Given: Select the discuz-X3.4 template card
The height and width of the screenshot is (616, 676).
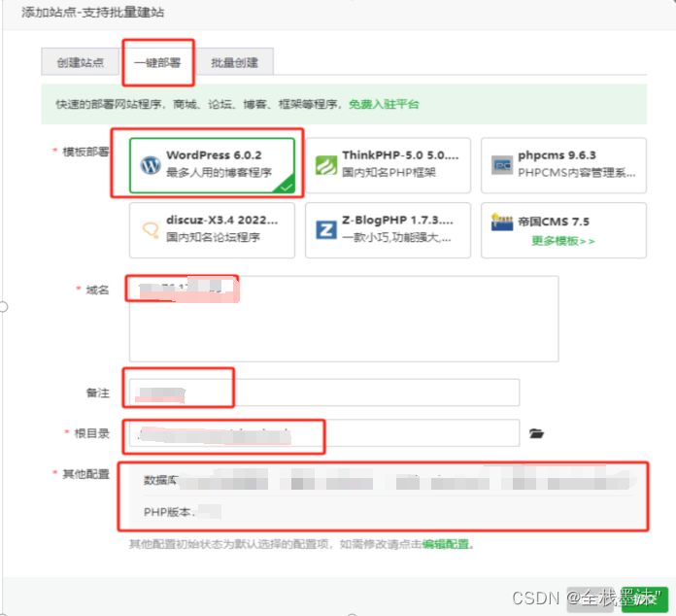Looking at the screenshot, I should point(212,230).
